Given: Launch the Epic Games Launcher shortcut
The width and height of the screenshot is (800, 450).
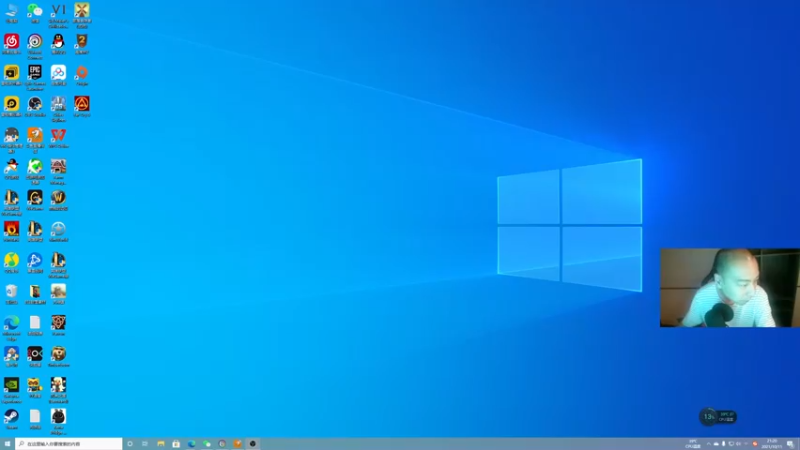Looking at the screenshot, I should point(35,78).
